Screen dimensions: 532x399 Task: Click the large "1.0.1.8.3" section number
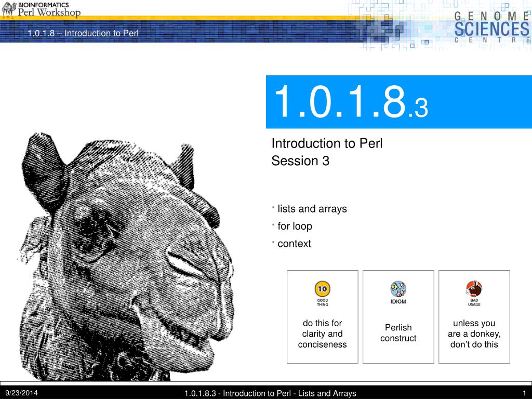pos(351,101)
